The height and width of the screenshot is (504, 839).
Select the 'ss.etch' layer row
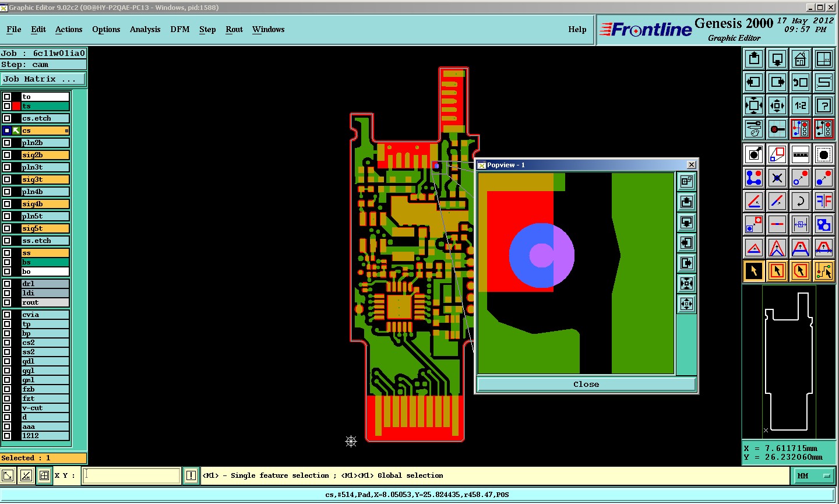pos(45,241)
